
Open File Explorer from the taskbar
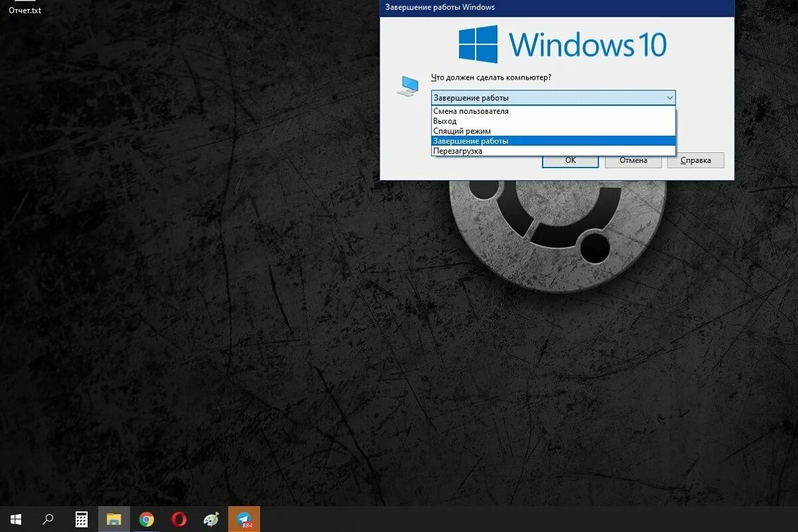(114, 519)
